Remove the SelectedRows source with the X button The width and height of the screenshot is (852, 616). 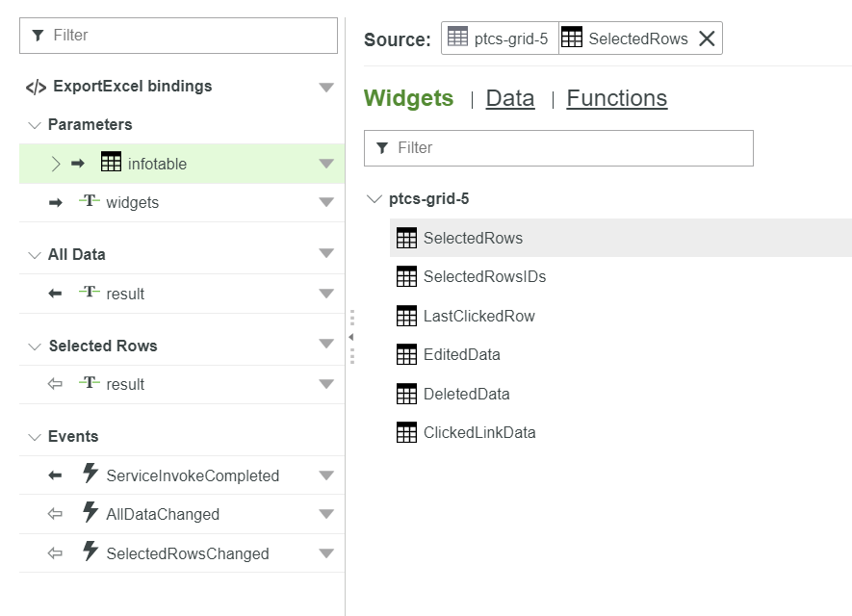coord(708,38)
